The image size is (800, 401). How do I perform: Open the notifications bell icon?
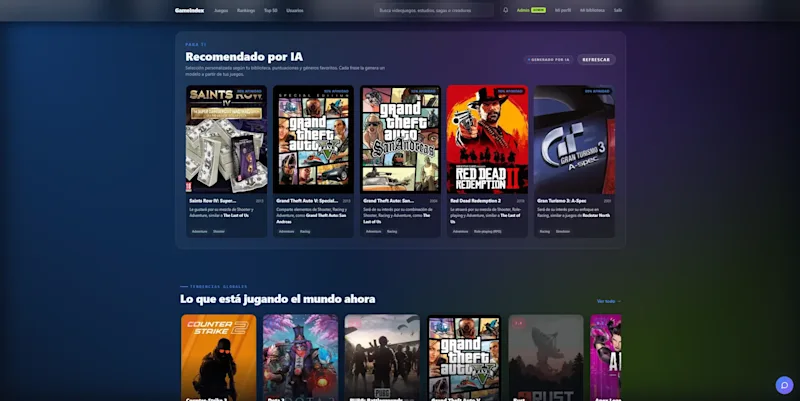[505, 10]
